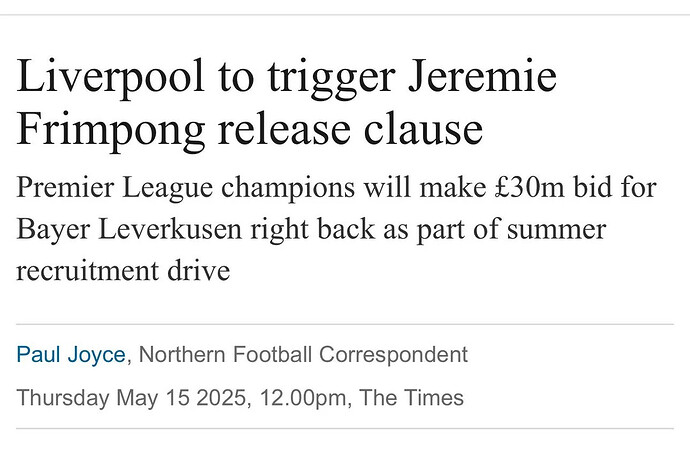Select the Thursday May 15 2025 date

pyautogui.click(x=131, y=398)
